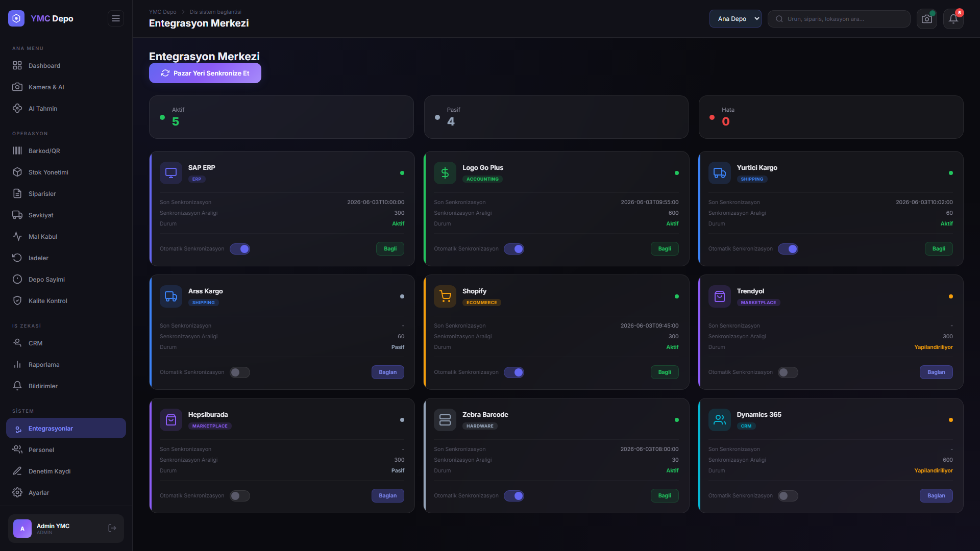Collapse sidebar with hamburger menu icon
This screenshot has height=551, width=980.
(x=116, y=18)
